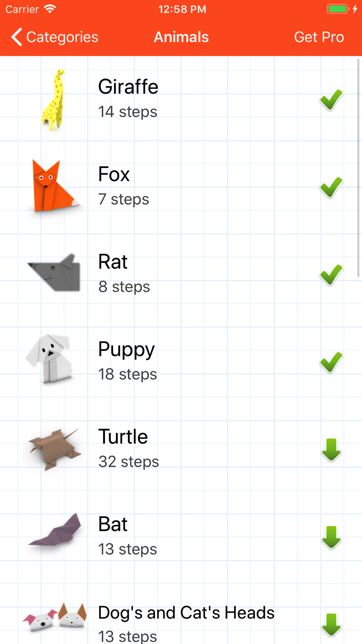
Task: Tap the white Puppy origami thumbnail
Action: pos(50,359)
